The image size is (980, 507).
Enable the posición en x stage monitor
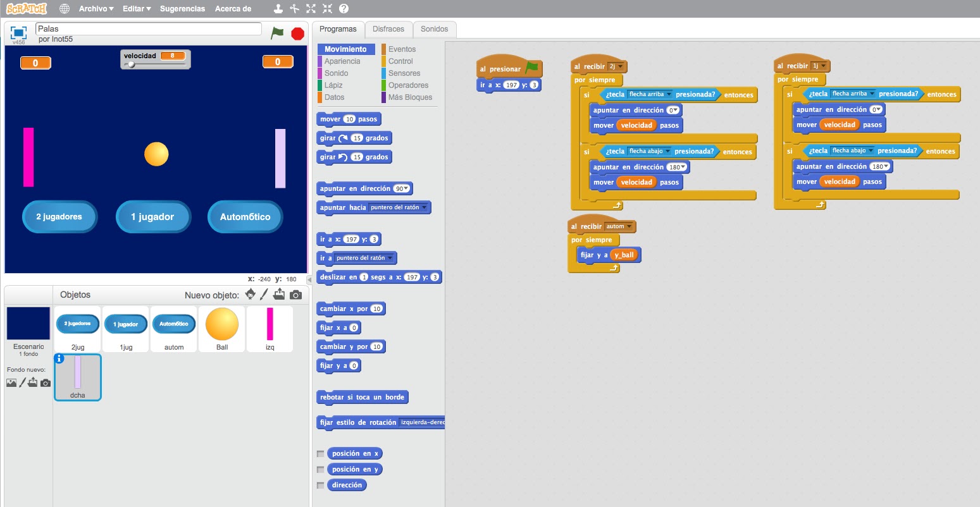click(320, 453)
